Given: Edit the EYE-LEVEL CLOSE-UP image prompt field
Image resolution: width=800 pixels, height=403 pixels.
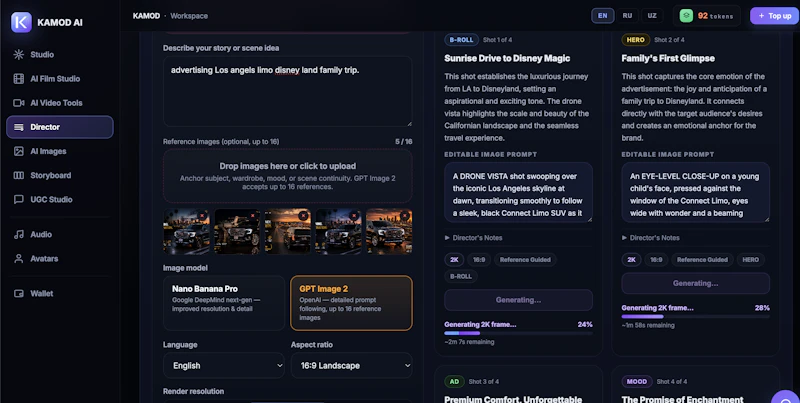Looking at the screenshot, I should [695, 192].
